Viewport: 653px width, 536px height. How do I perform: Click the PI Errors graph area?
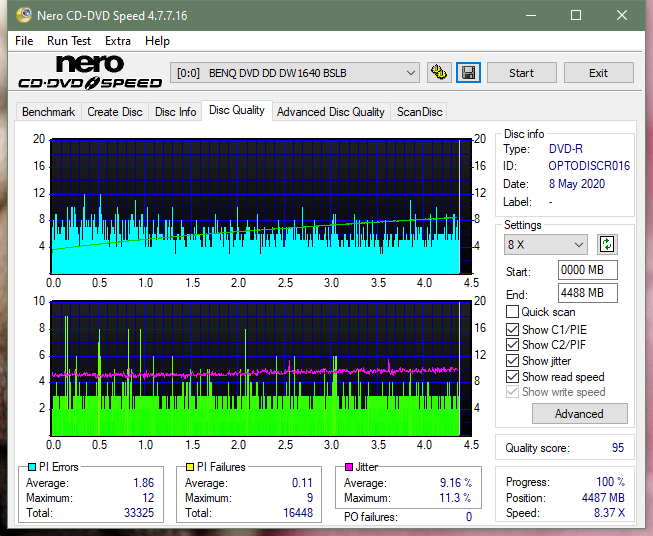click(x=261, y=207)
